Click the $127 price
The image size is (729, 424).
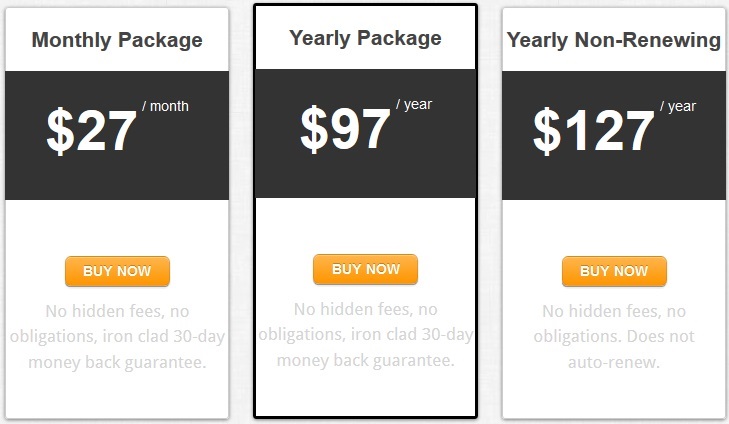(x=594, y=131)
